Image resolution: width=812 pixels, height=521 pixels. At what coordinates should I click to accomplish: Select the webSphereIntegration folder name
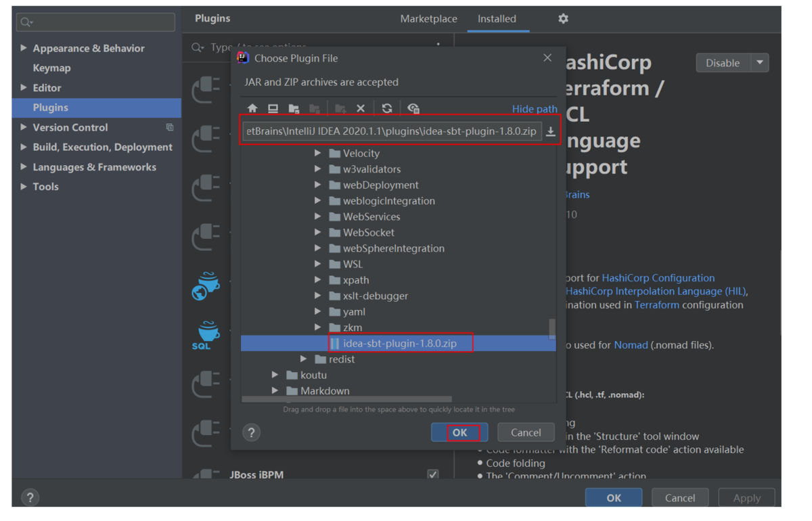pos(393,248)
